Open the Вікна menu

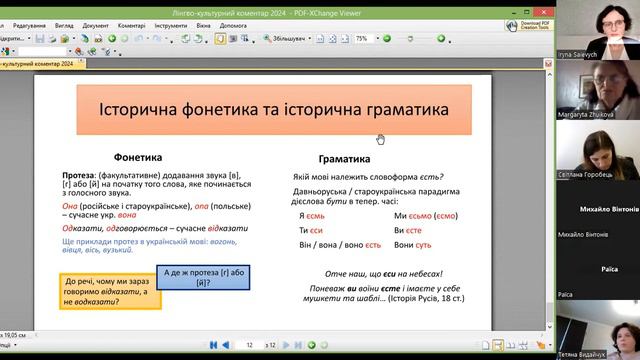[203, 26]
